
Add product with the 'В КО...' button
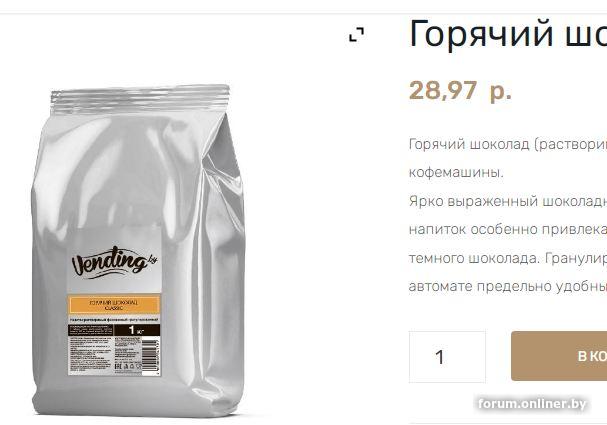click(x=559, y=356)
